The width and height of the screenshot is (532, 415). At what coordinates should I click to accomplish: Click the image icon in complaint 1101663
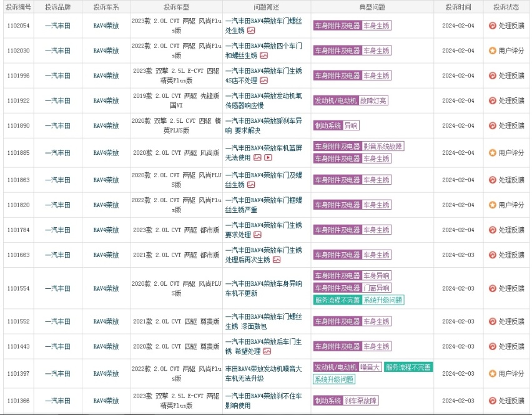(276, 260)
